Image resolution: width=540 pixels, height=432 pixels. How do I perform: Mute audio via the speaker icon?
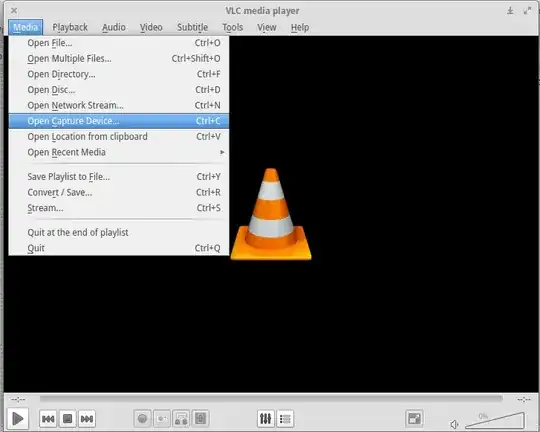click(x=455, y=424)
